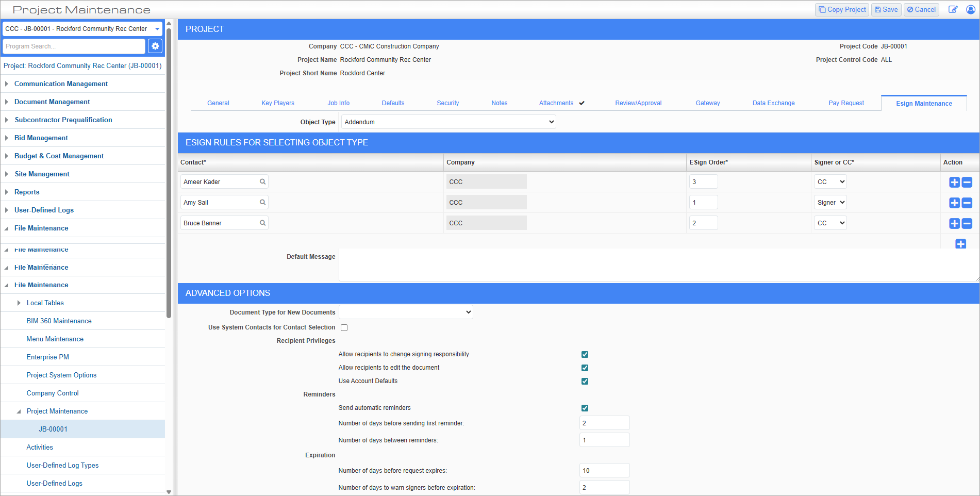The image size is (980, 496).
Task: Add a new row using bottom plus icon
Action: click(x=960, y=244)
